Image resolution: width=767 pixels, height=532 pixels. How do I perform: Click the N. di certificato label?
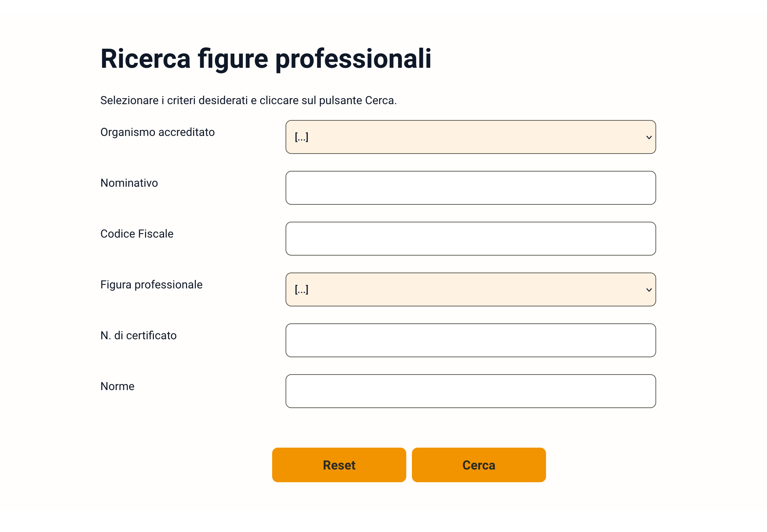coord(138,335)
